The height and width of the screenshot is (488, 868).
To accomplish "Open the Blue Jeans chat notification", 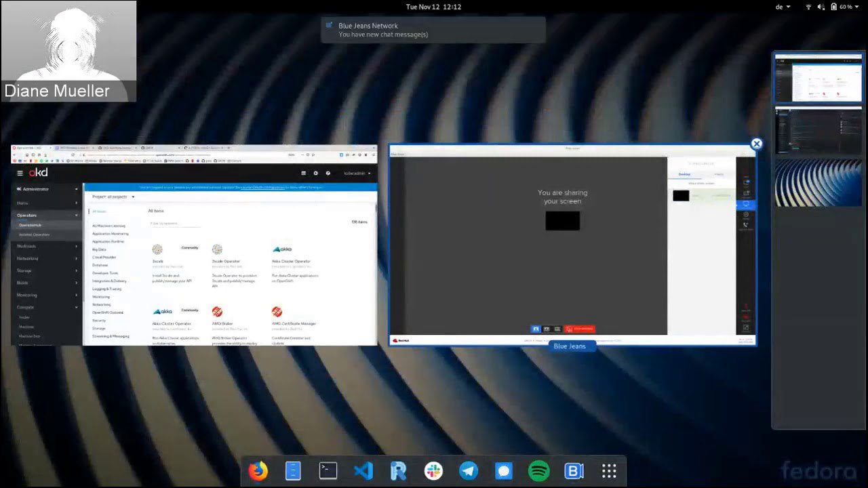I will click(434, 30).
